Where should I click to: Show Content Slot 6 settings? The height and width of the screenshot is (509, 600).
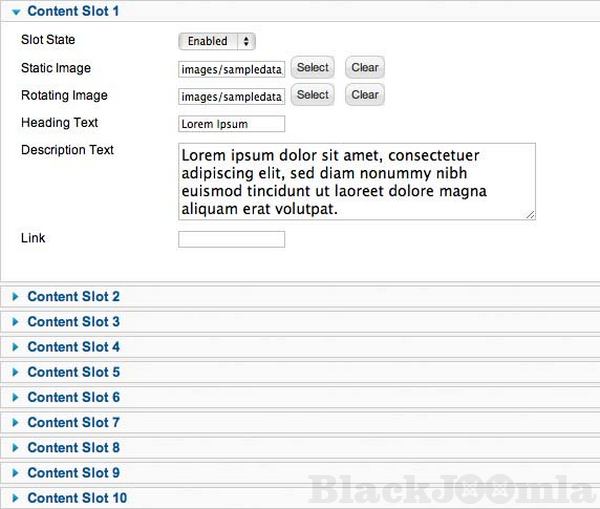73,397
